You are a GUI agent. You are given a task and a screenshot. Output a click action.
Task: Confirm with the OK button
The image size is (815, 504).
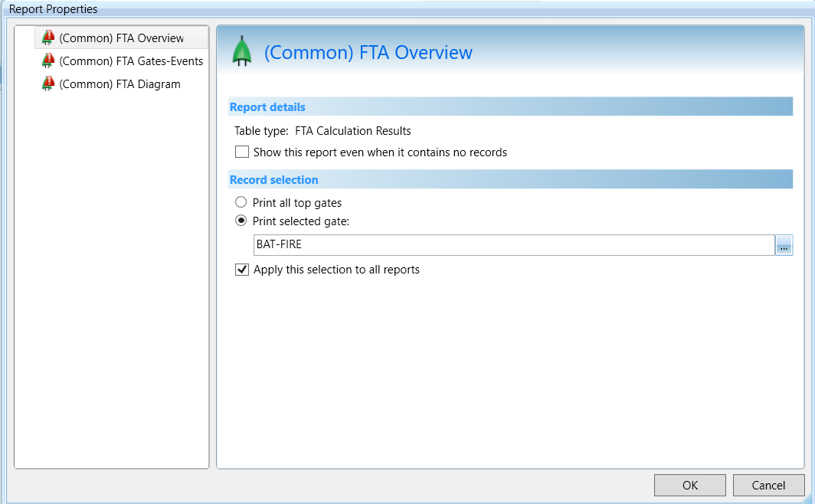[x=689, y=486]
